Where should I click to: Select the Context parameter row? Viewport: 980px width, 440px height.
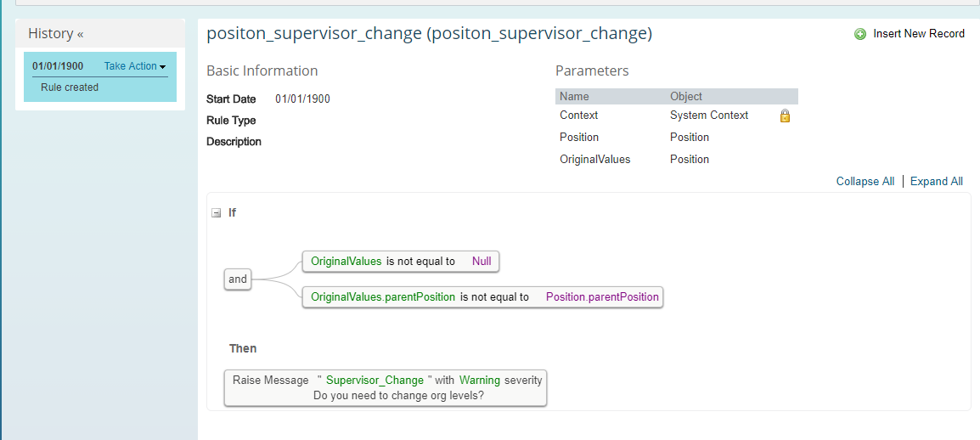(676, 116)
